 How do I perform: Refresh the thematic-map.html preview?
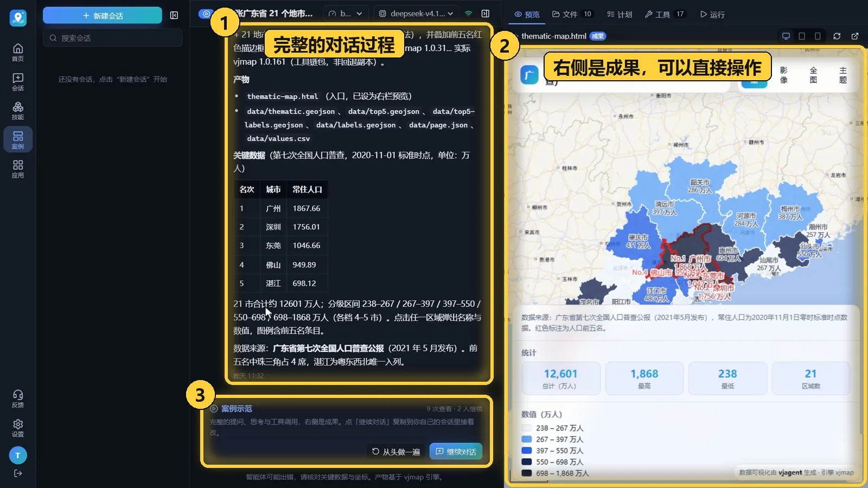tap(837, 36)
